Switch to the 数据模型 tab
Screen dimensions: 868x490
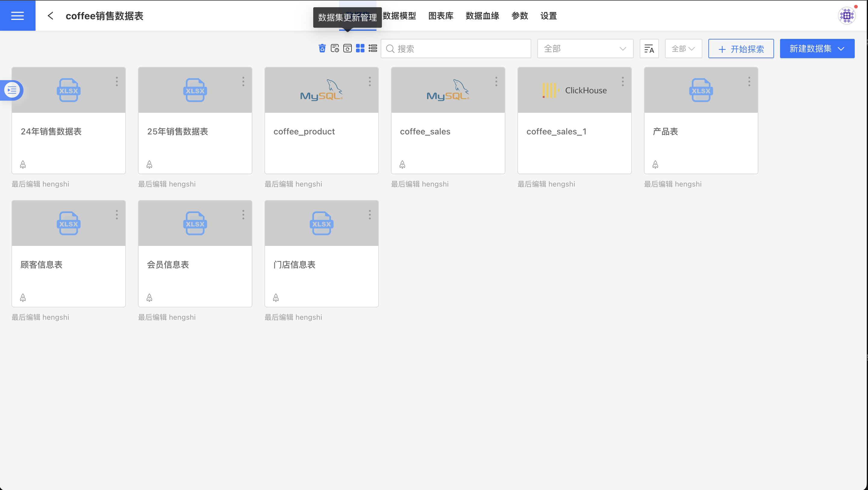399,16
